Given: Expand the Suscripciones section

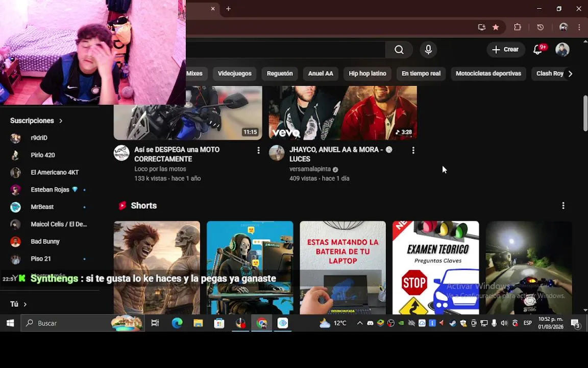Looking at the screenshot, I should tap(36, 121).
